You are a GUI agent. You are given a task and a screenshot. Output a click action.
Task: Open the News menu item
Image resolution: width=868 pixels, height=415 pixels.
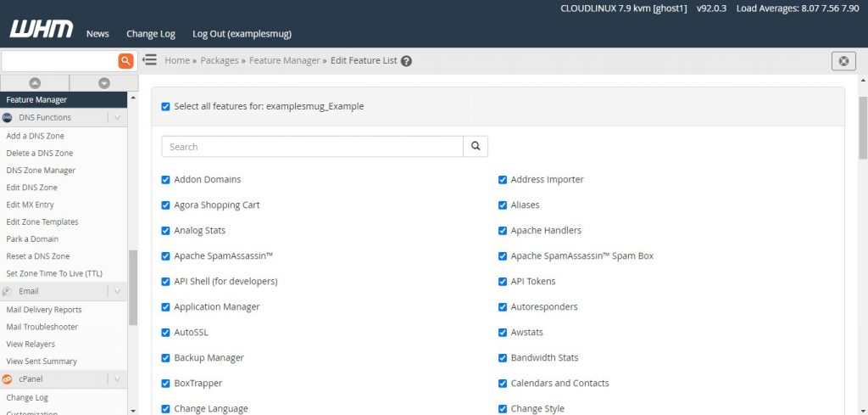tap(97, 34)
